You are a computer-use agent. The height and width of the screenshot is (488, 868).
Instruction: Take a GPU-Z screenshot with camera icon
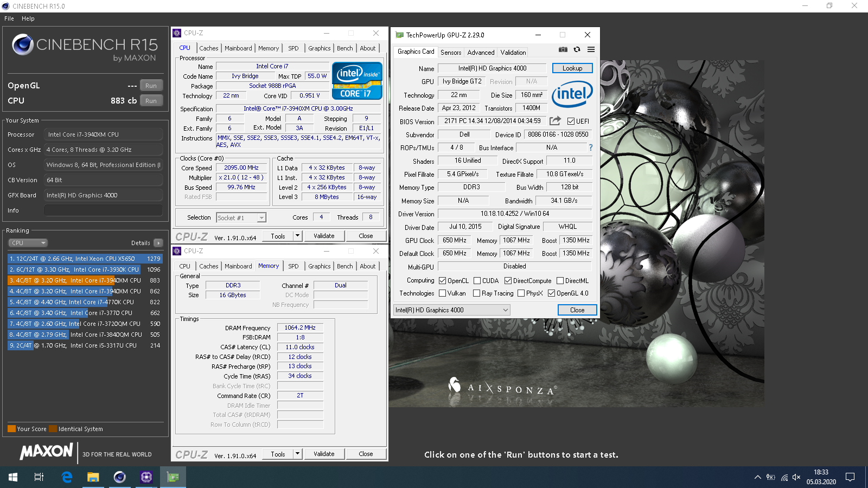[x=563, y=49]
